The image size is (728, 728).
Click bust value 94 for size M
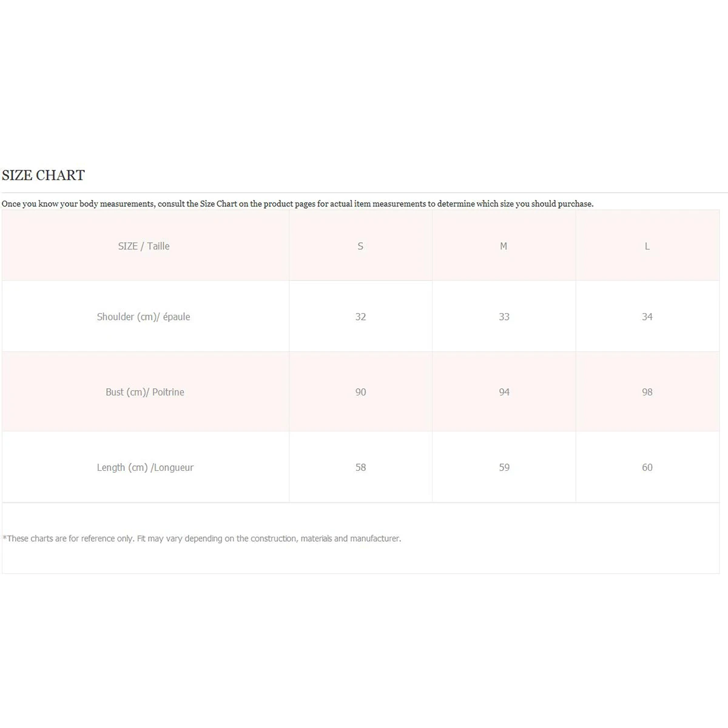[x=504, y=392]
